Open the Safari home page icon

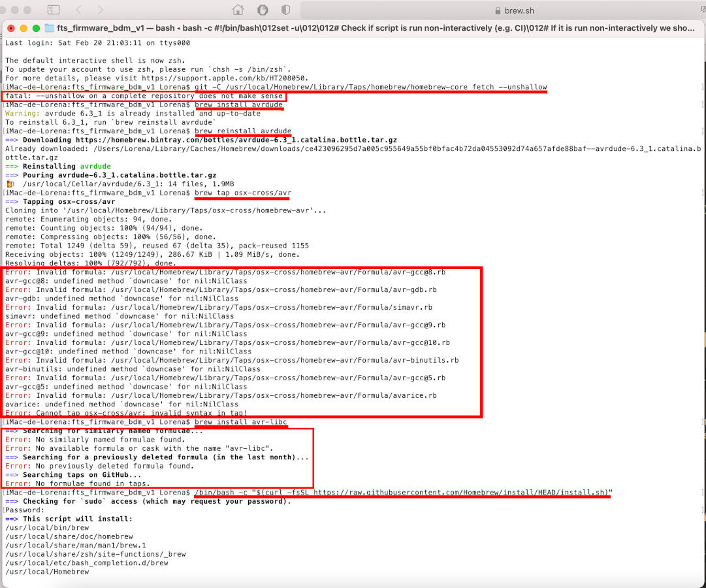[x=238, y=9]
